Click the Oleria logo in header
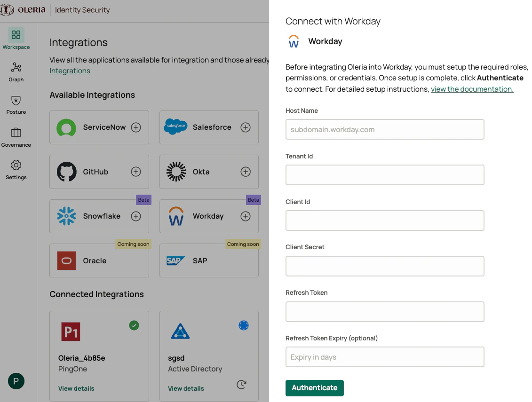532x402 pixels. tap(23, 10)
